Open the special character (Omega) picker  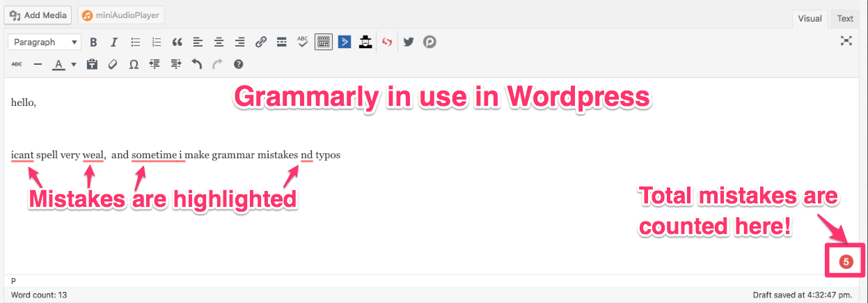point(134,64)
